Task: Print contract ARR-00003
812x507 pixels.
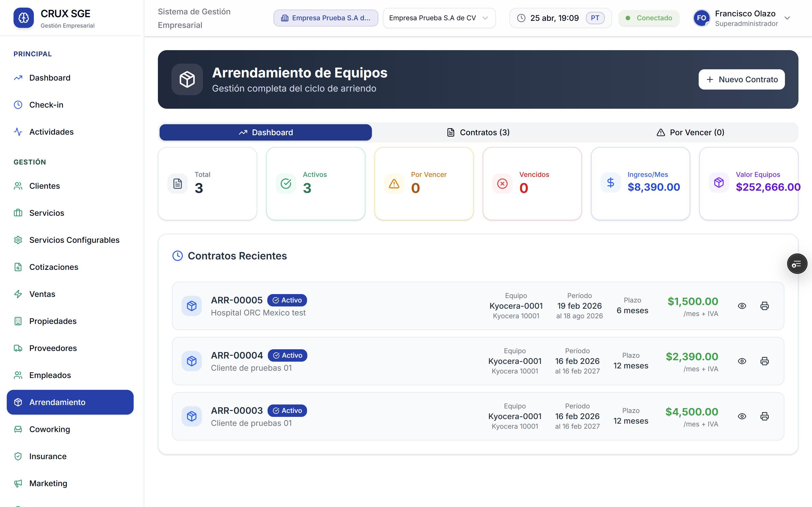Action: pyautogui.click(x=764, y=416)
